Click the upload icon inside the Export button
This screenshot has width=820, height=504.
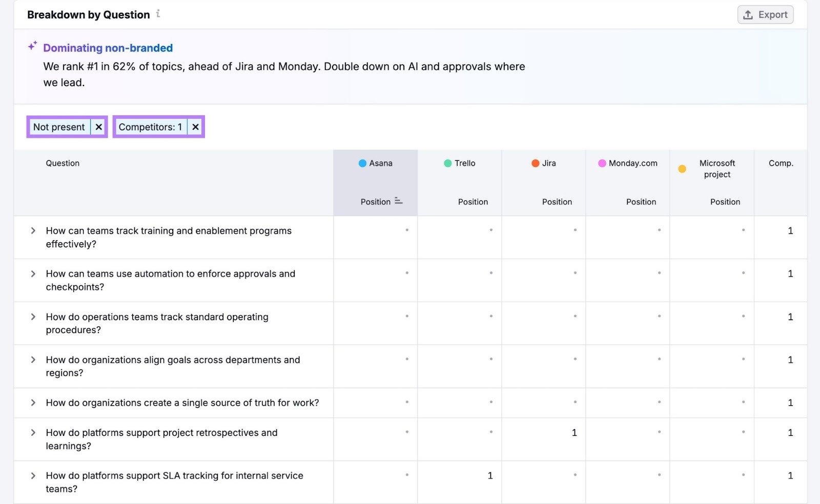pos(748,14)
